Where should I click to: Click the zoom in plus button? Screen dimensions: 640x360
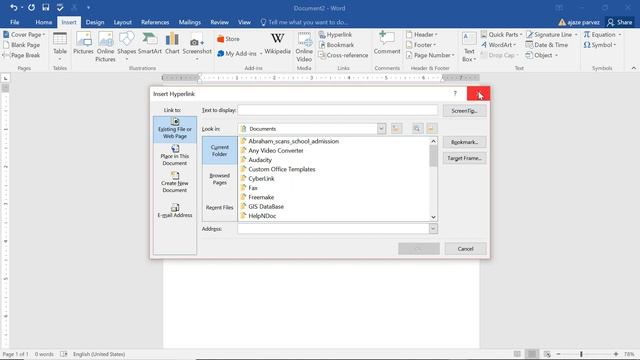pyautogui.click(x=616, y=354)
